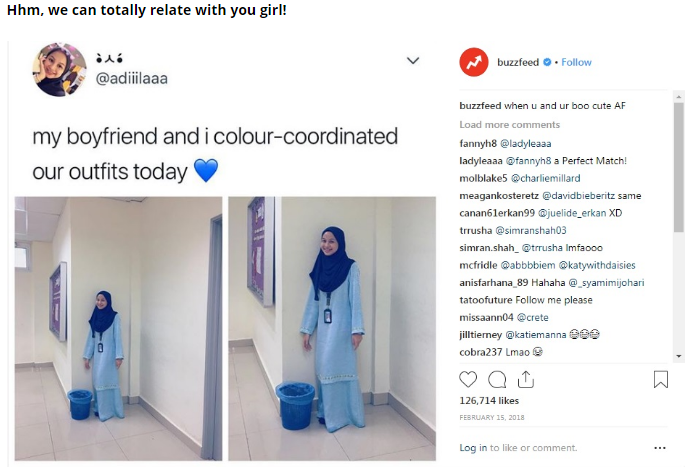686x467 pixels.
Task: Open the three-dot more options menu
Action: (660, 448)
